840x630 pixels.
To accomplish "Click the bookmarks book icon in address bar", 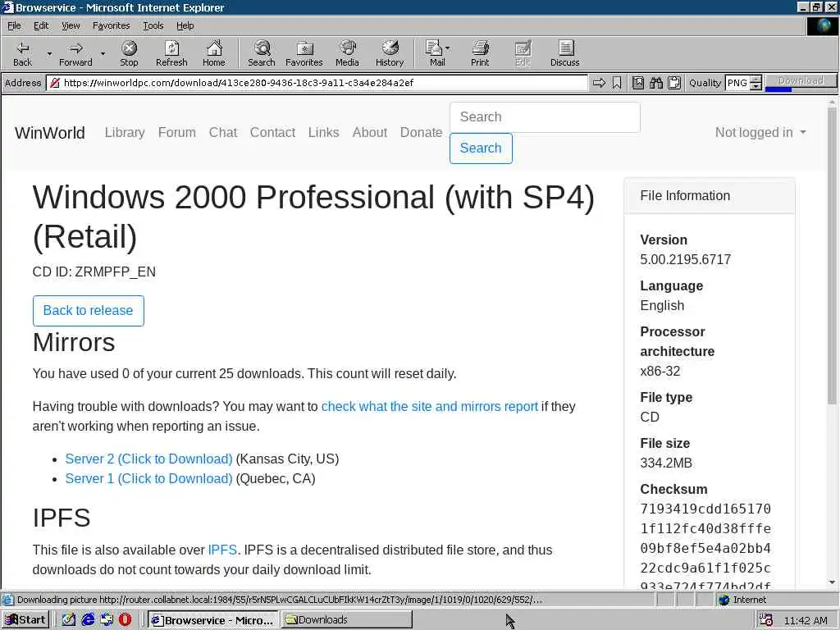I will pyautogui.click(x=638, y=83).
